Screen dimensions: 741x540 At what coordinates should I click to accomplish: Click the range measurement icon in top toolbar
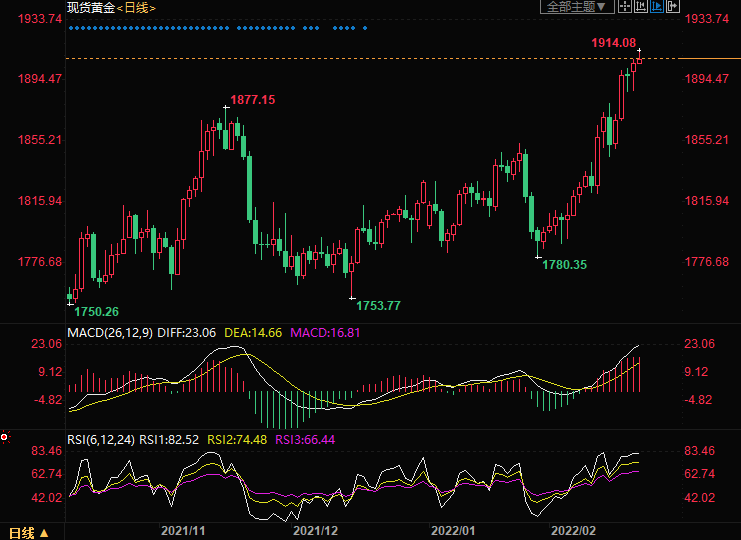(636, 7)
